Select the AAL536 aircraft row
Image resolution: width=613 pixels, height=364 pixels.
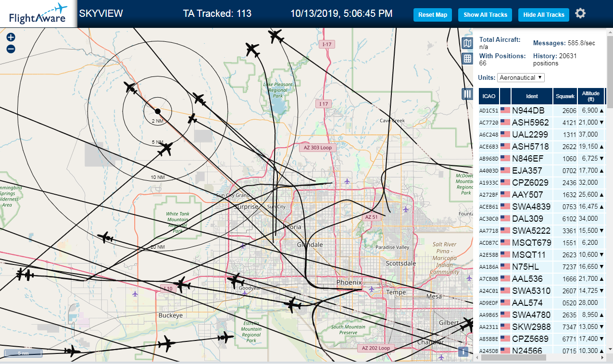coord(542,278)
